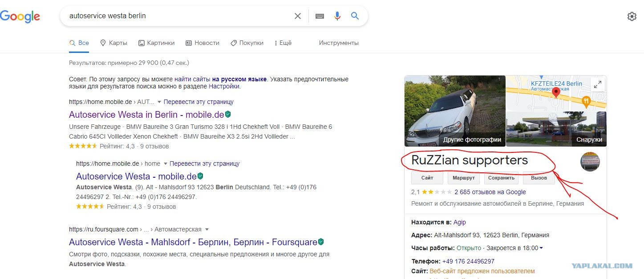The width and height of the screenshot is (644, 279).
Task: Open Autoservice Westa - mobile.de result
Action: tap(136, 176)
